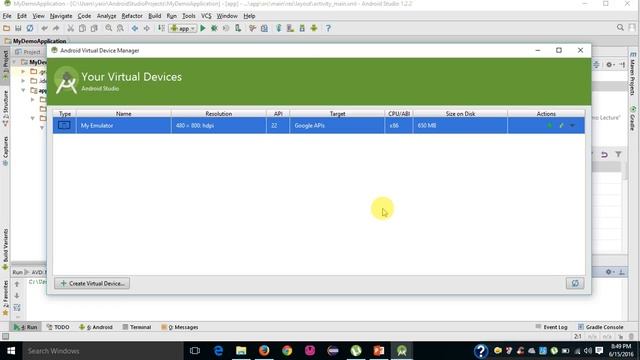640x360 pixels.
Task: Open the TODO tool window tab
Action: [58, 327]
